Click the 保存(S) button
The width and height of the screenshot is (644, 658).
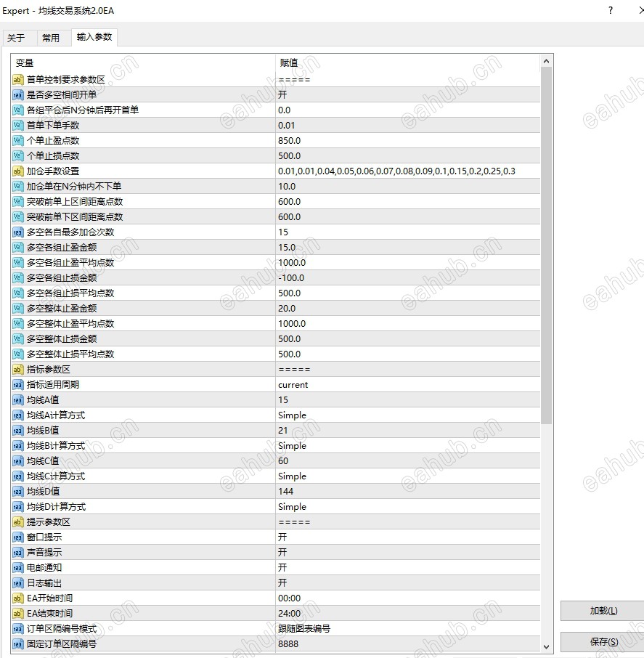(603, 641)
